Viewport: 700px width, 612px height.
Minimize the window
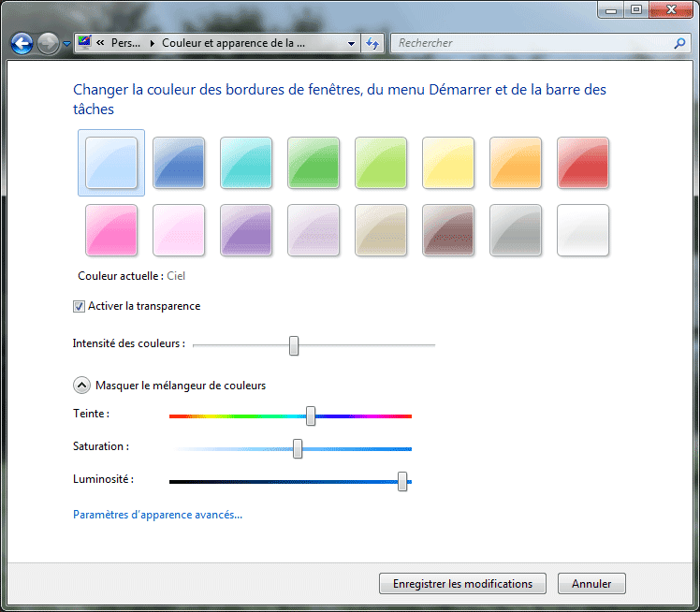pyautogui.click(x=611, y=9)
